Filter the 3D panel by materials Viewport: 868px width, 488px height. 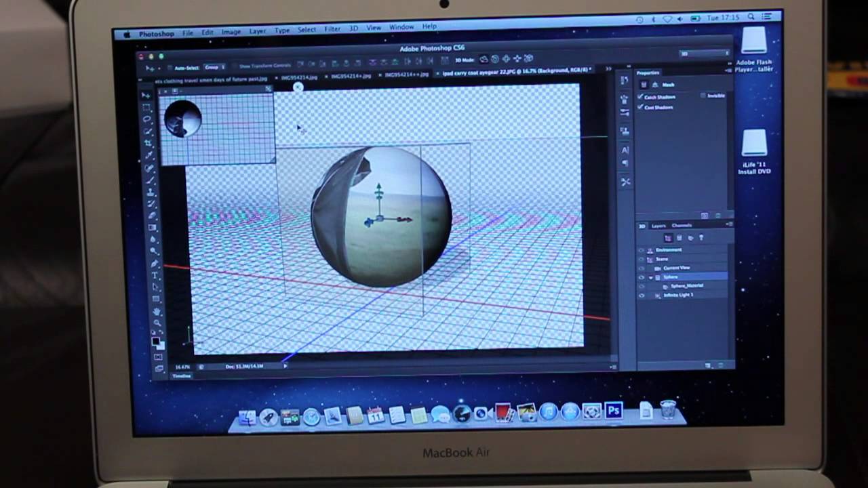pos(690,238)
